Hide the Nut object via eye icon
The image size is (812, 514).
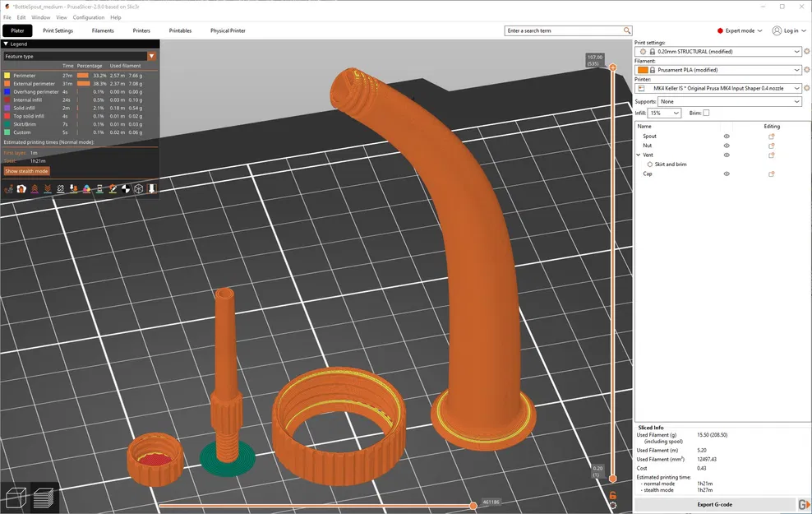pos(727,146)
